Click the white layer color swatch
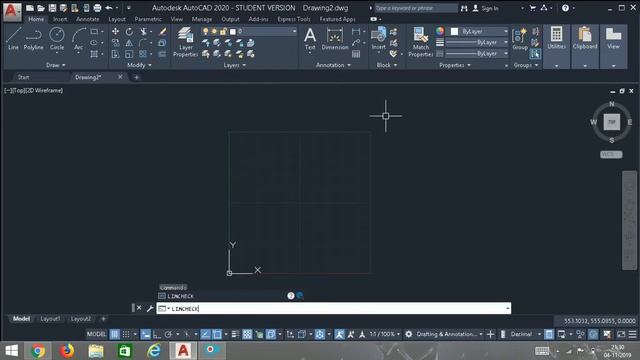Image resolution: width=640 pixels, height=360 pixels. (233, 31)
